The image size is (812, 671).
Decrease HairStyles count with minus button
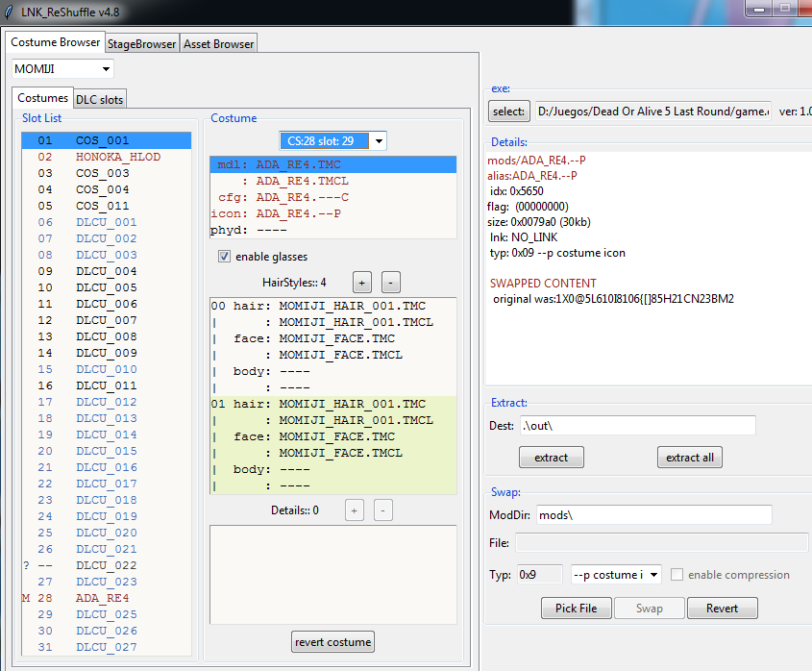390,283
